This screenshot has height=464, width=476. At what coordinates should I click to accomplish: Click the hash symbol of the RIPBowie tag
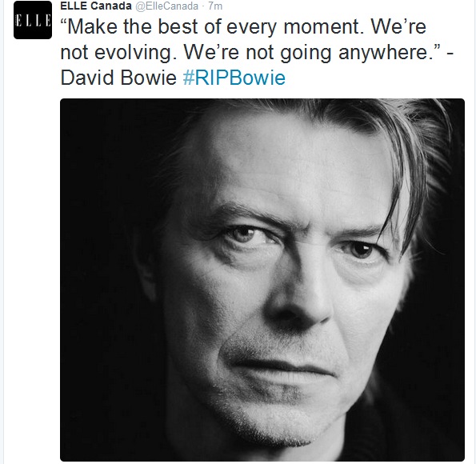(188, 78)
